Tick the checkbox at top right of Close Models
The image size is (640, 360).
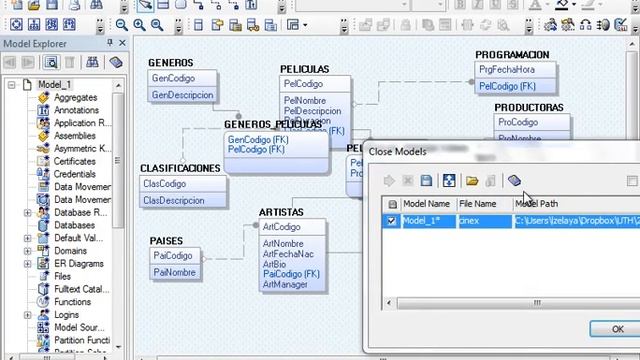(632, 180)
